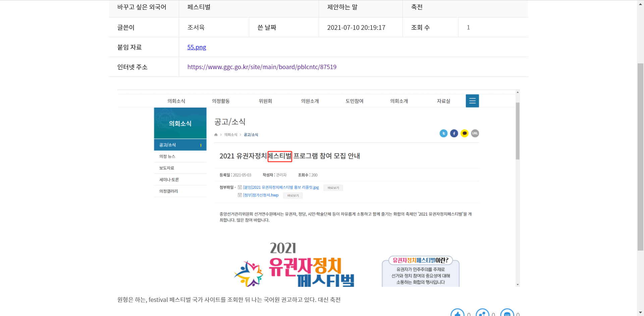Select the 자료실 menu item
This screenshot has height=316, width=644.
pyautogui.click(x=443, y=101)
